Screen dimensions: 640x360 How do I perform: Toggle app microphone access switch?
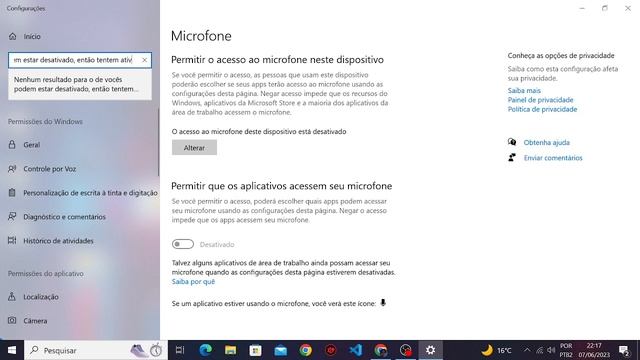pos(182,244)
